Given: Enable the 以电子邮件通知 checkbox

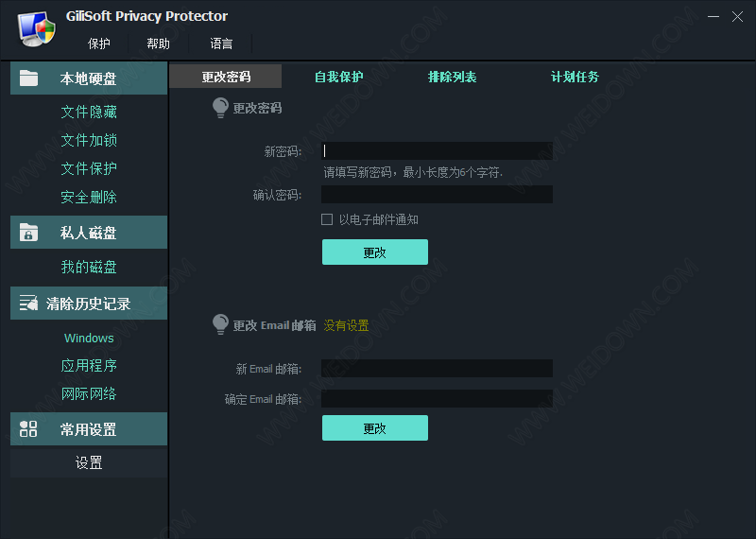Looking at the screenshot, I should coord(327,219).
